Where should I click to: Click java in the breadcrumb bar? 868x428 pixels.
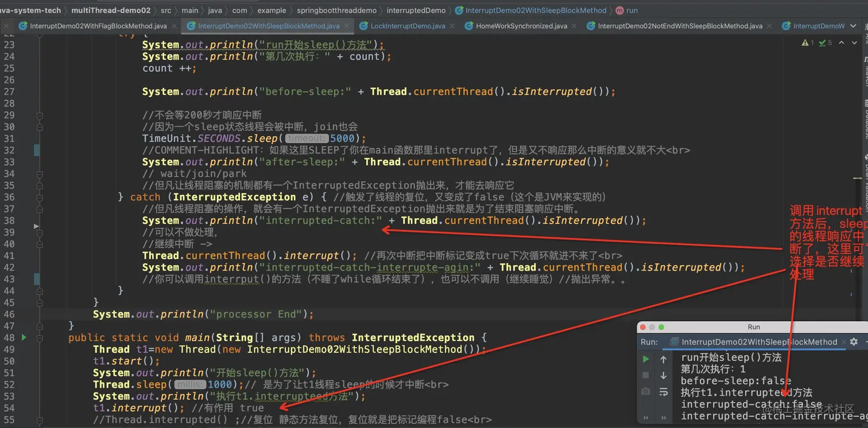click(x=215, y=10)
